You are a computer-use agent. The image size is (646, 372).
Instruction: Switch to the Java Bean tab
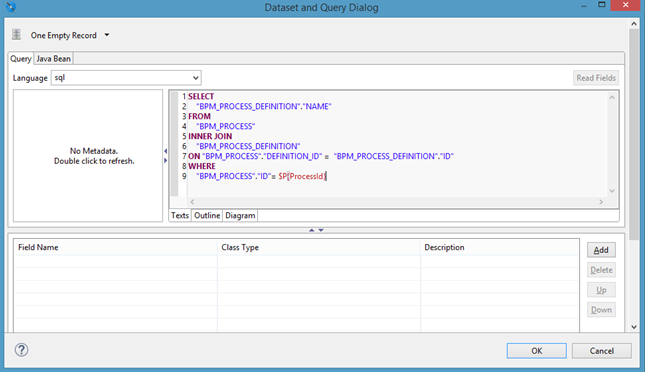(x=53, y=58)
